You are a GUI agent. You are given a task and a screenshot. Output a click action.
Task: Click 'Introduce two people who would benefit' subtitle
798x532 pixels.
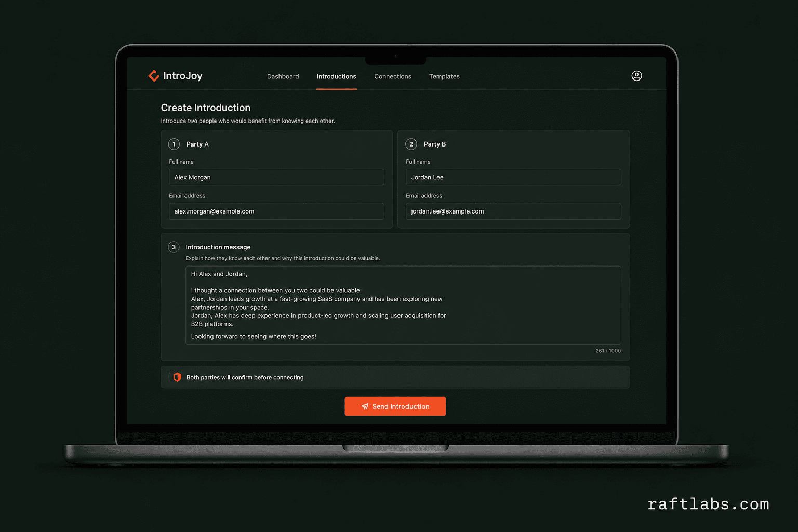coord(248,121)
